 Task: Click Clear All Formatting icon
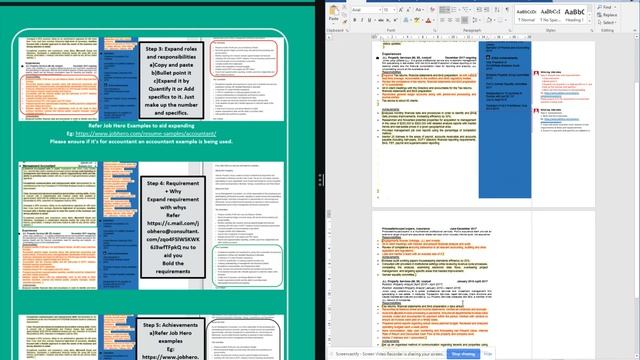coord(432,9)
